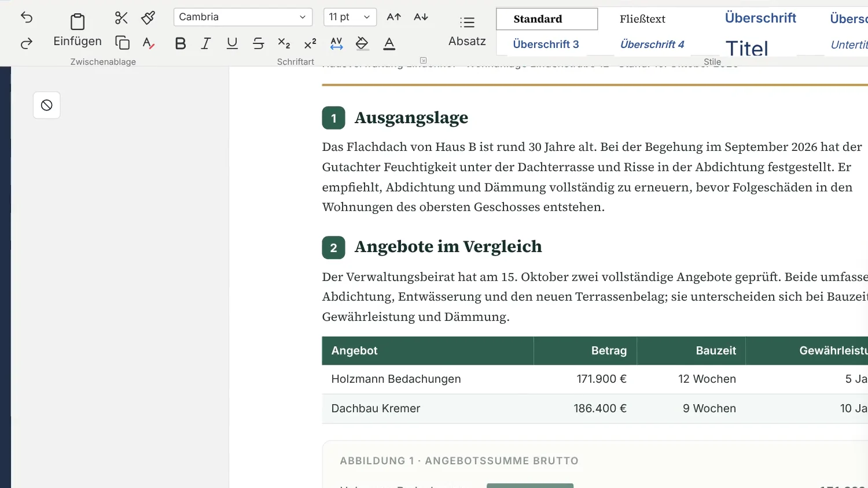Toggle subscript formatting

[x=284, y=43]
